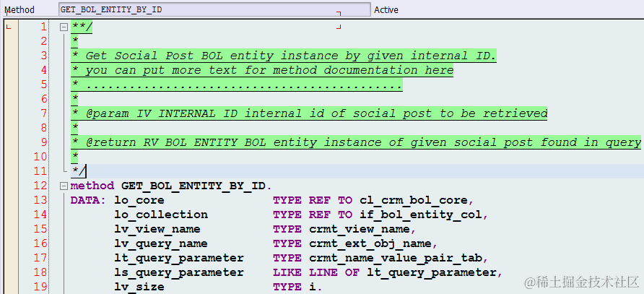Click type cl_crm_bol_core

coord(414,200)
